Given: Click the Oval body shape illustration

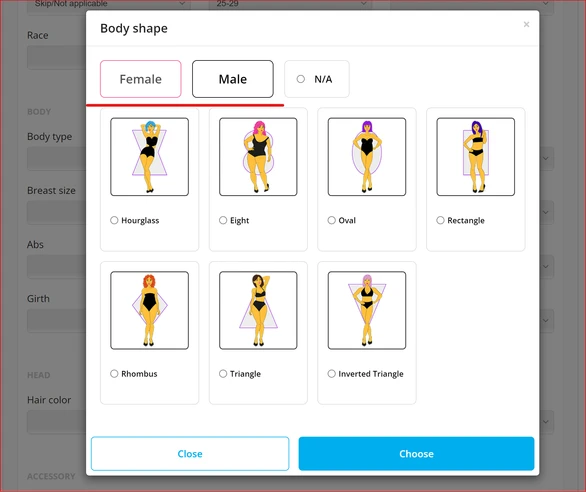Looking at the screenshot, I should [x=367, y=157].
